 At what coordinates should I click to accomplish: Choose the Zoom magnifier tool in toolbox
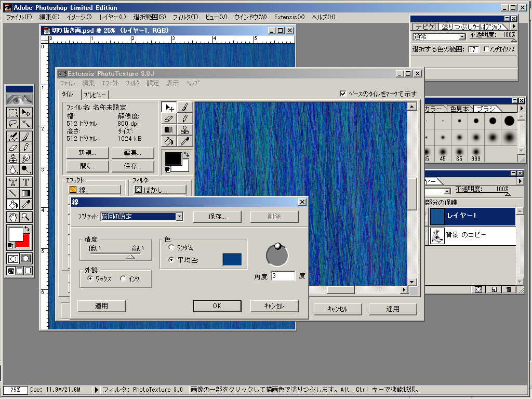25,217
